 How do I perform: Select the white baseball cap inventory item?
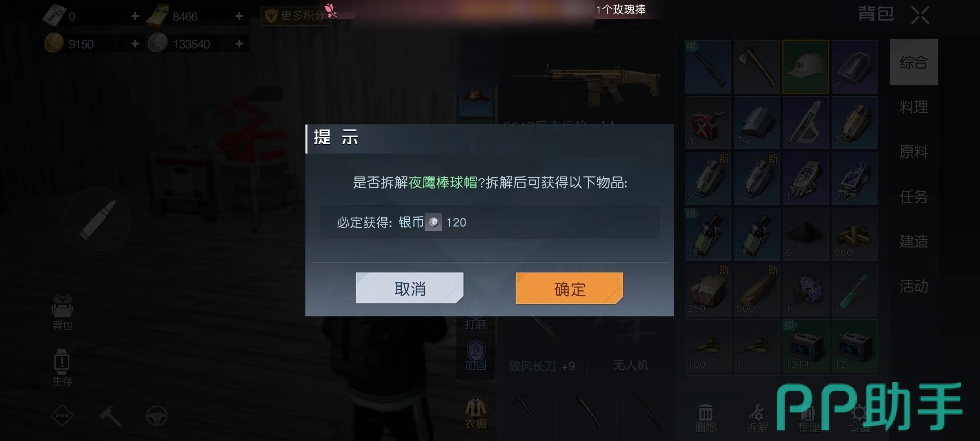[805, 67]
